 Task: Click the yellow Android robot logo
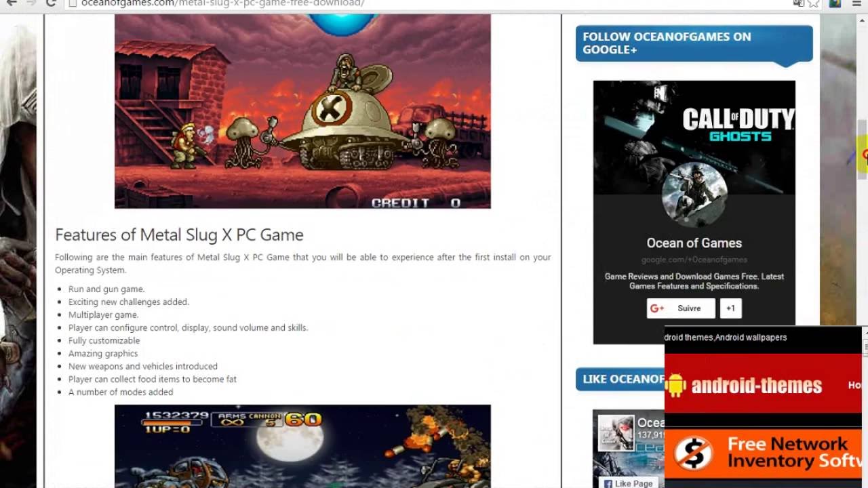(x=675, y=385)
